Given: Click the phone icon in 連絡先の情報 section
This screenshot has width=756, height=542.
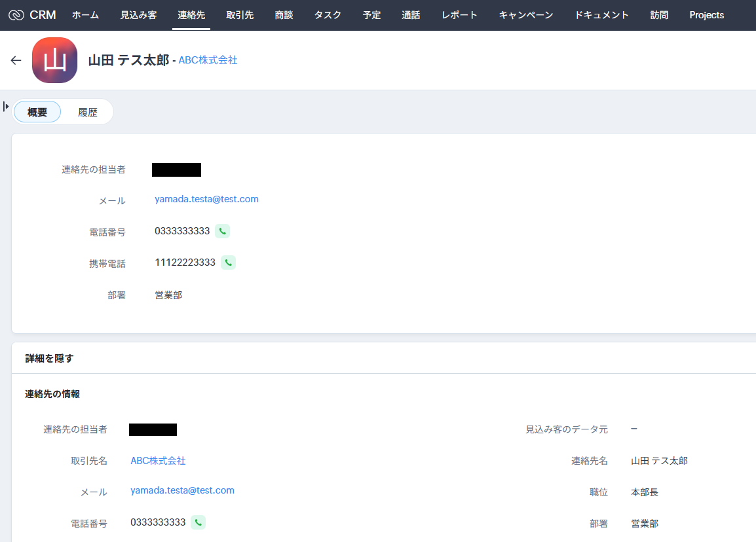Looking at the screenshot, I should coord(198,522).
